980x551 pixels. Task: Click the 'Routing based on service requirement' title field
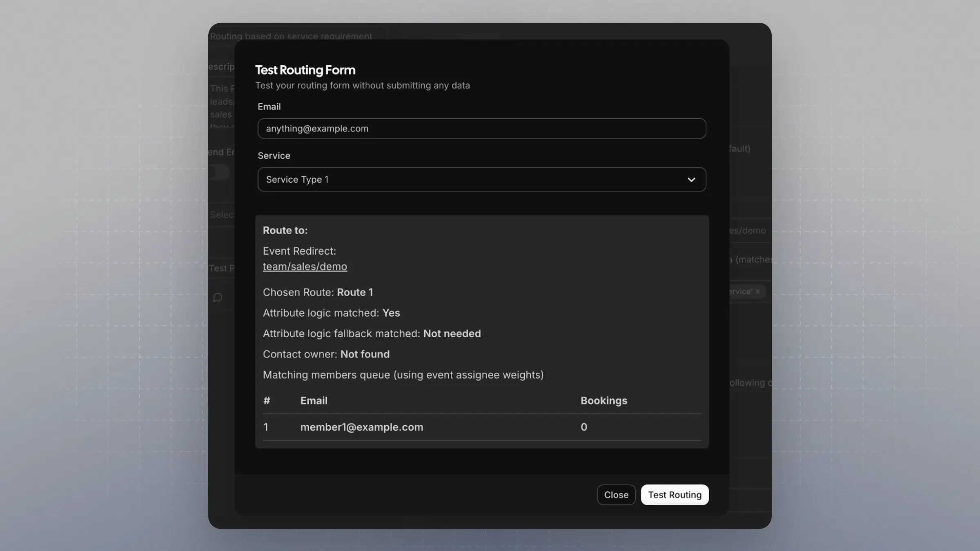tap(291, 36)
